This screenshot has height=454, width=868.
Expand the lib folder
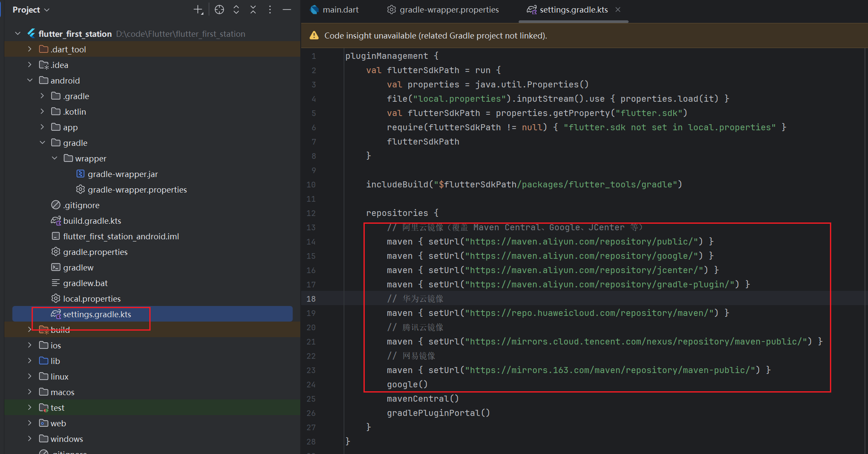pos(29,361)
